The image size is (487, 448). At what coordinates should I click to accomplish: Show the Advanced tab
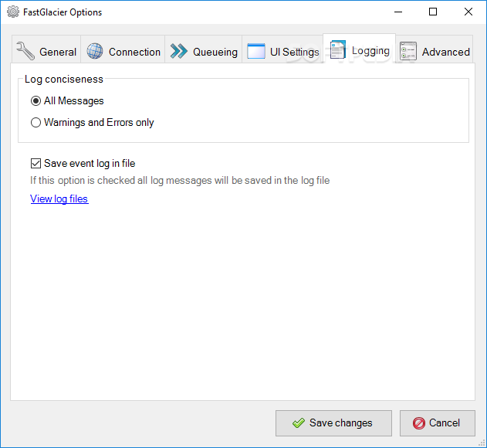(x=435, y=49)
